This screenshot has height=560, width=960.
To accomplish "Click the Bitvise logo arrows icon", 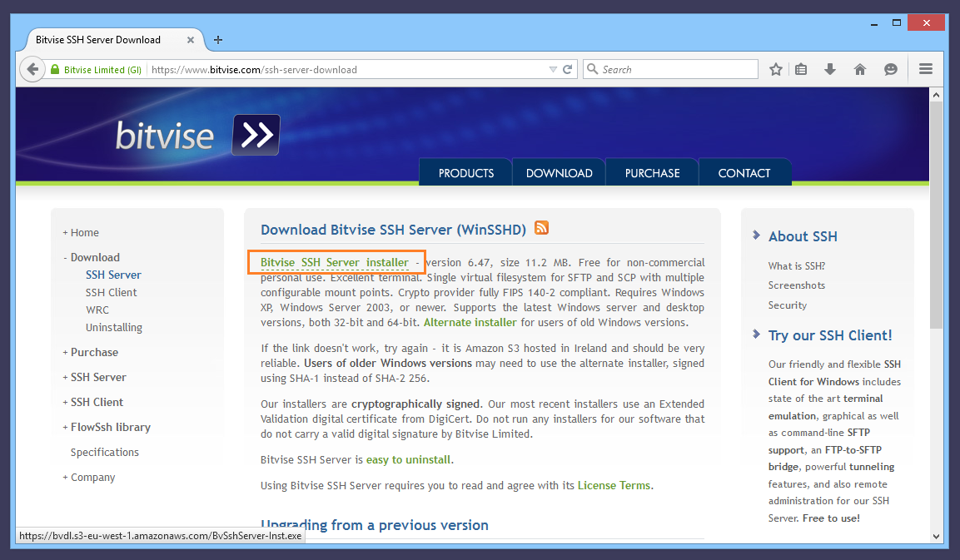I will tap(256, 135).
